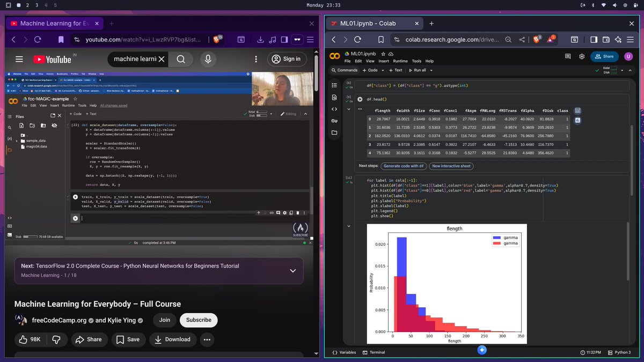The image size is (644, 362).
Task: Open Colab Commands search
Action: [344, 70]
